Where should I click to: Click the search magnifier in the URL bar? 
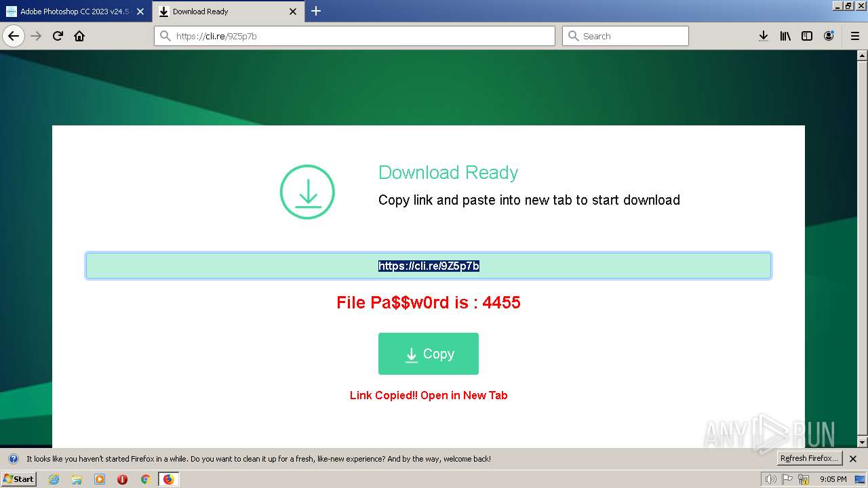click(x=165, y=36)
